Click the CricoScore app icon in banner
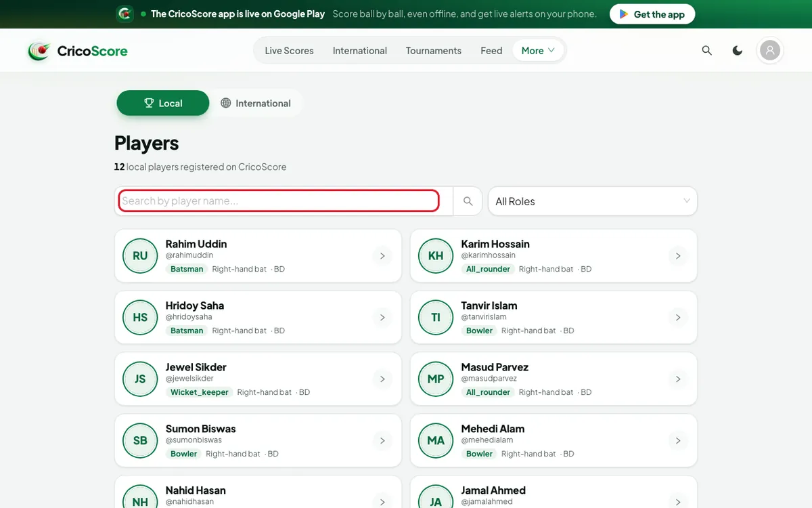812x508 pixels. (x=125, y=14)
